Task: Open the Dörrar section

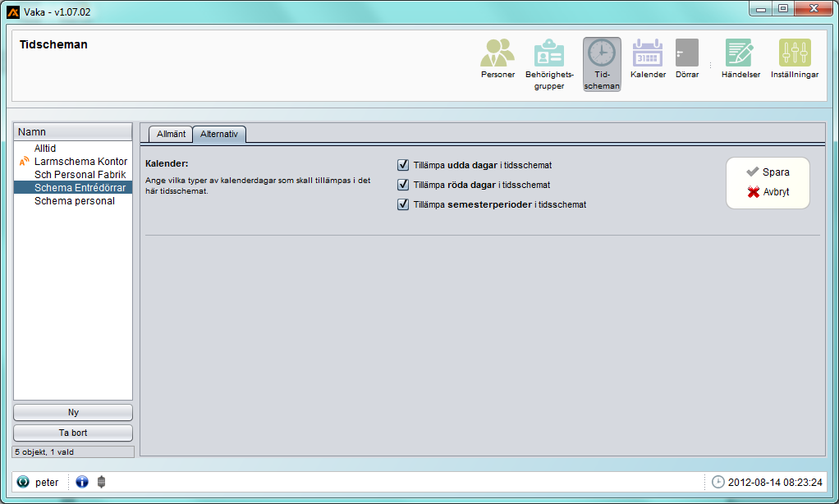Action: click(x=687, y=59)
